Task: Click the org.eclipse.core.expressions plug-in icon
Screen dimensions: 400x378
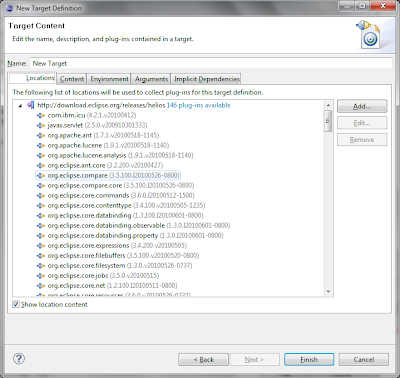Action: (41, 245)
